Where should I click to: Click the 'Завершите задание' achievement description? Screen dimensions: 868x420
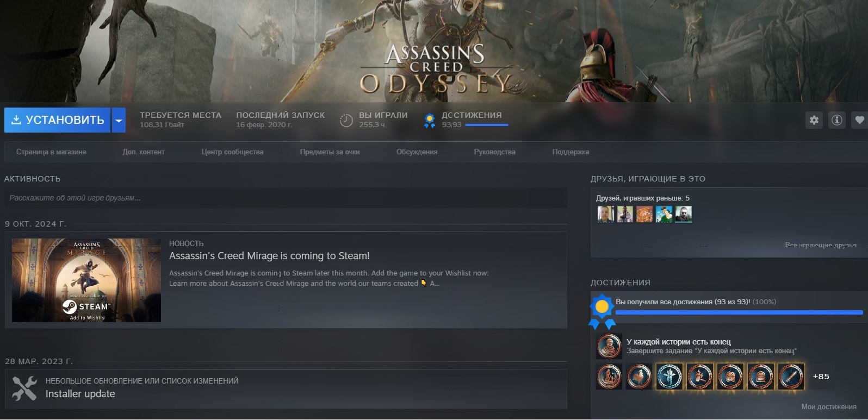[x=711, y=351]
